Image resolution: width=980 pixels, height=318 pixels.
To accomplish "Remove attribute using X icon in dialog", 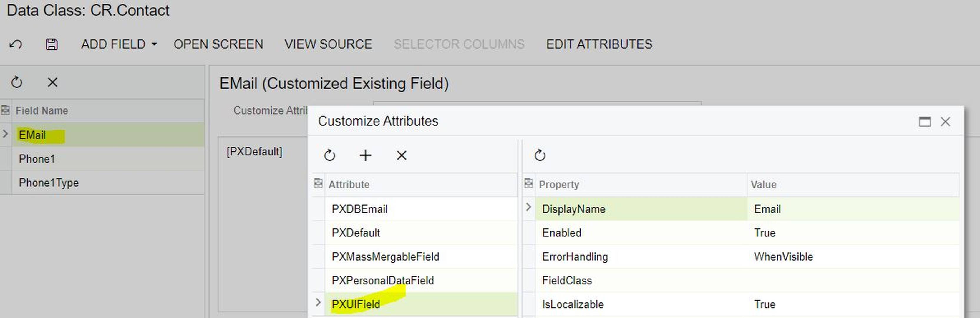I will [401, 155].
